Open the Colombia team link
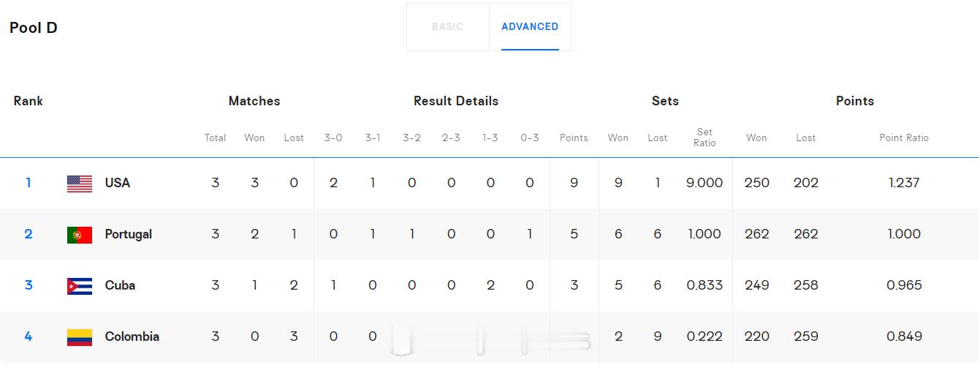 [x=132, y=336]
